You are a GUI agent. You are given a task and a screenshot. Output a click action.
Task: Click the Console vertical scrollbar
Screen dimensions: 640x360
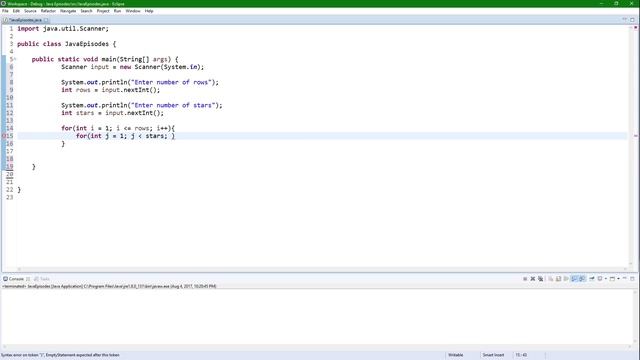point(635,317)
